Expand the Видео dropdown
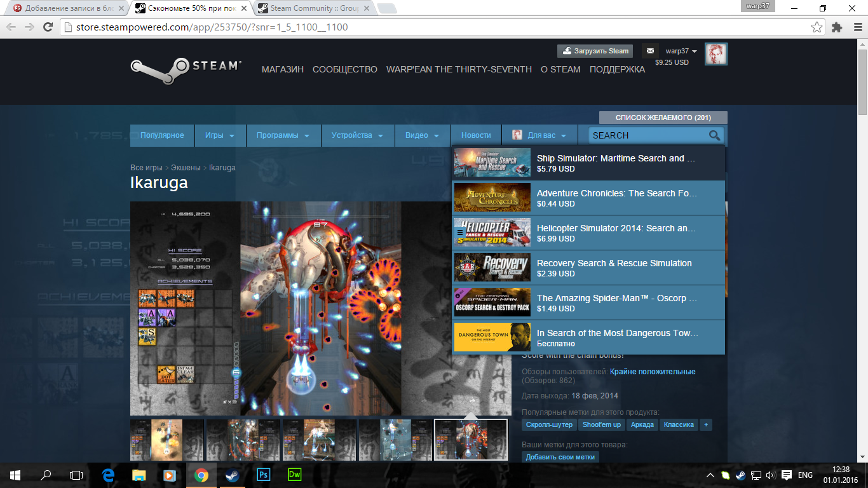The height and width of the screenshot is (488, 868). click(423, 135)
